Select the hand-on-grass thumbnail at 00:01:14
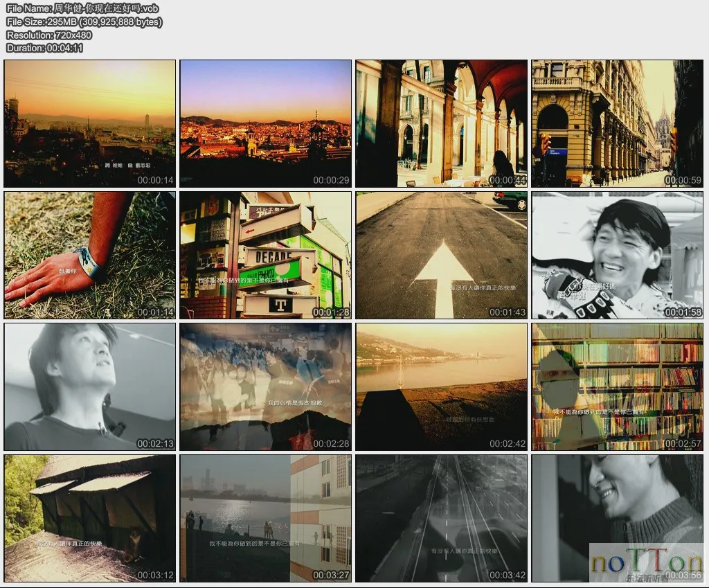Screen dimensions: 709x588 (90, 255)
